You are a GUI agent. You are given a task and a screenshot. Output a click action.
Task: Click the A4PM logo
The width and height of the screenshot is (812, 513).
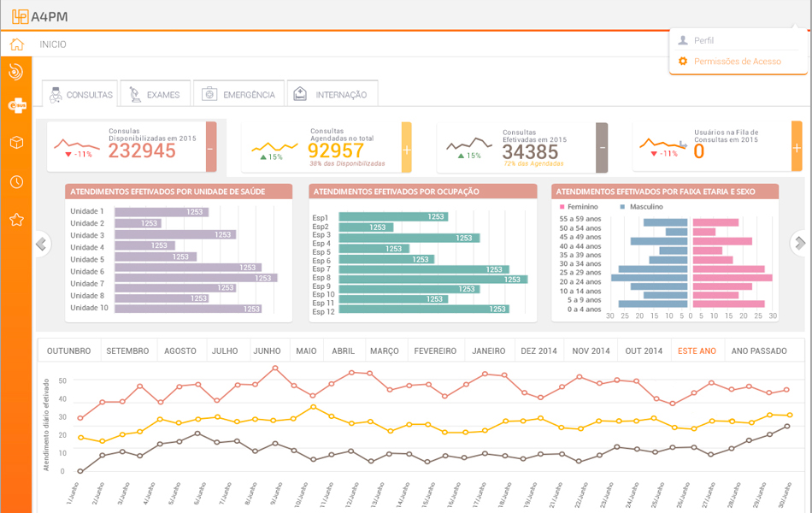click(x=39, y=15)
